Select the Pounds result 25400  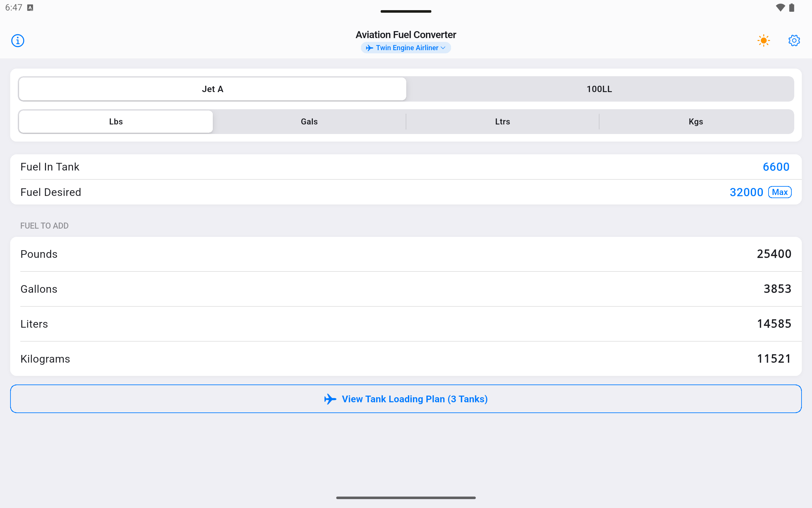coord(774,254)
